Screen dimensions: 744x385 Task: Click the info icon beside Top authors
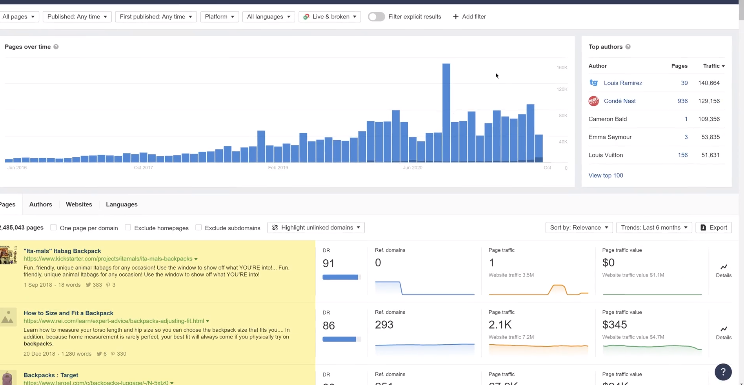pyautogui.click(x=628, y=47)
